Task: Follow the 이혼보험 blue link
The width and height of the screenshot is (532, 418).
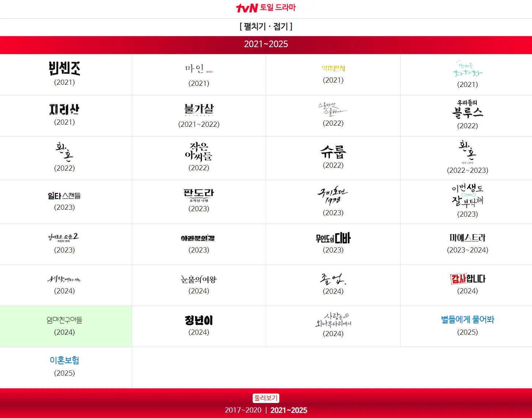Action: click(x=64, y=361)
